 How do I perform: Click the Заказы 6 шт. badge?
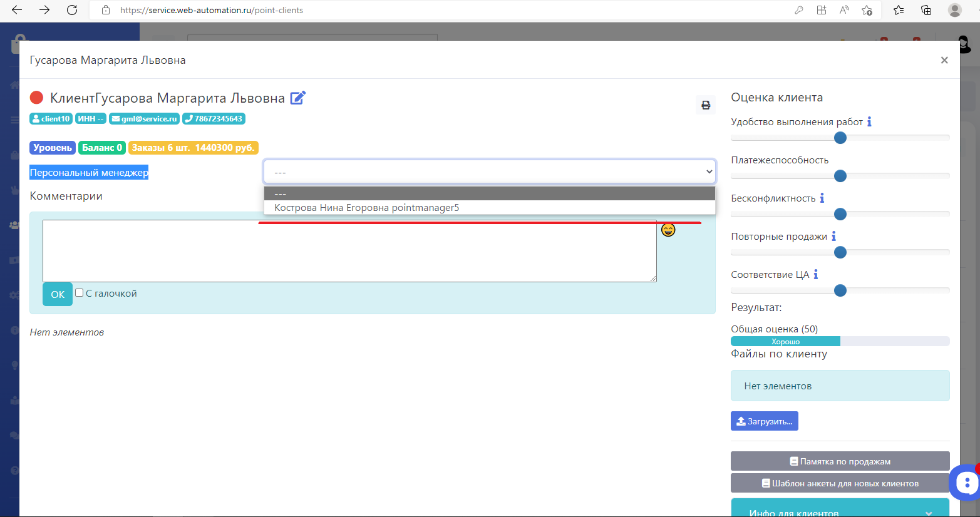tap(193, 148)
